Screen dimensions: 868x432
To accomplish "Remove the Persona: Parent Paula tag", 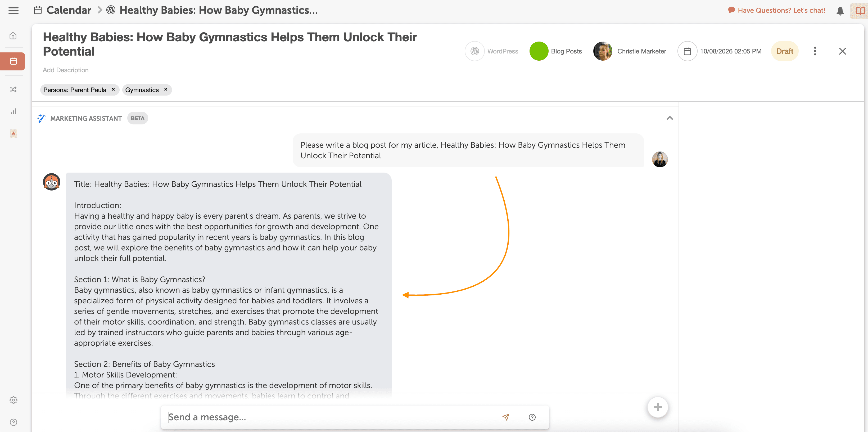I will click(113, 89).
